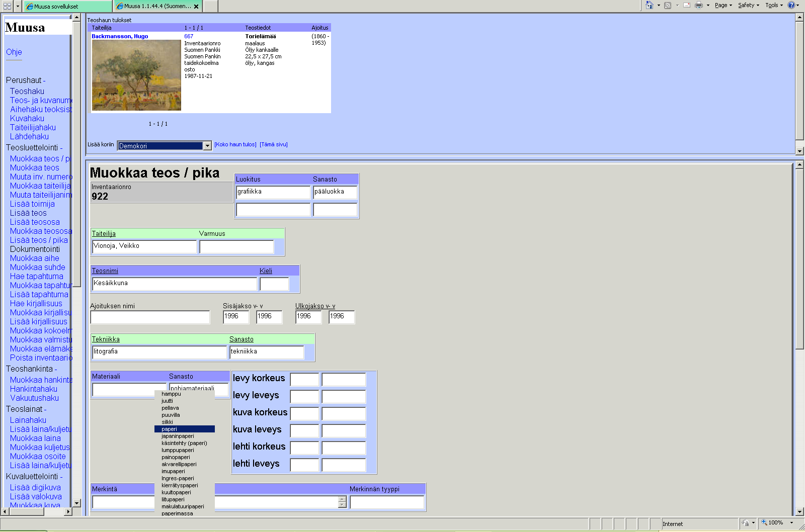Click the Tekniikka label link
Screen dimensions: 805x532
coord(106,339)
